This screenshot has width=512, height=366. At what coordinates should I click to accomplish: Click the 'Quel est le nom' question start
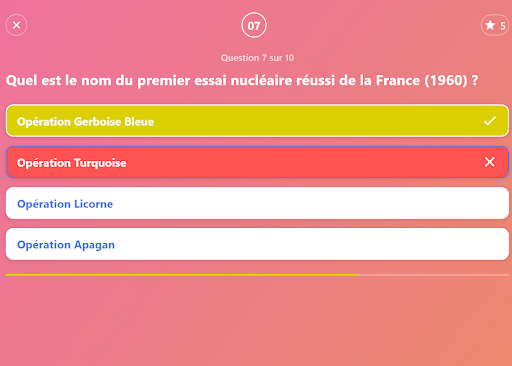tap(59, 80)
